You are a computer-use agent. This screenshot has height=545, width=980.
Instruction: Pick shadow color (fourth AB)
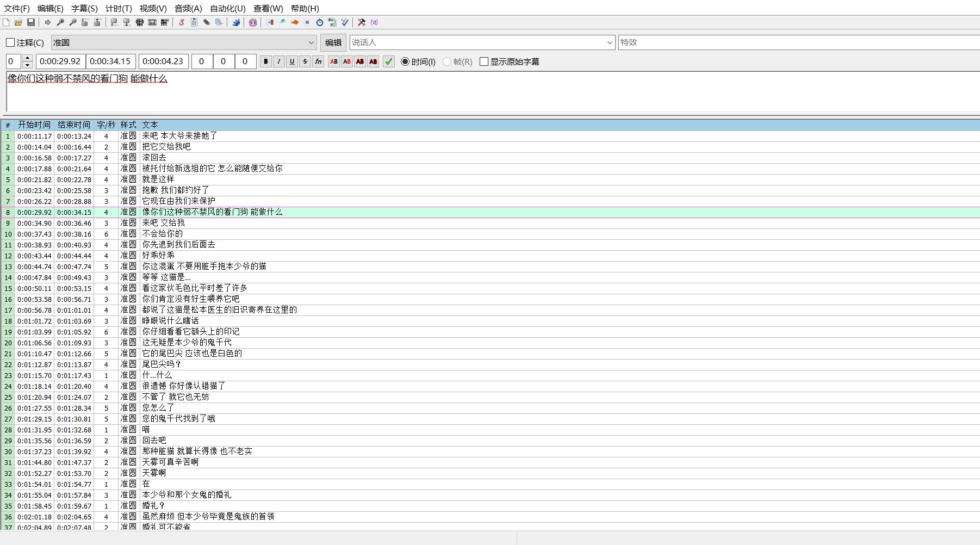[373, 61]
